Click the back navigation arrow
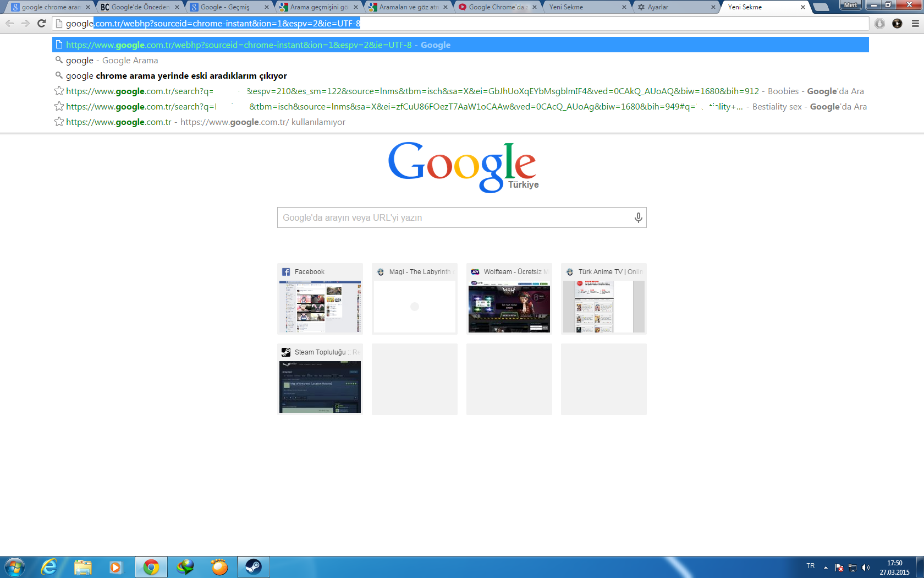 click(x=9, y=23)
